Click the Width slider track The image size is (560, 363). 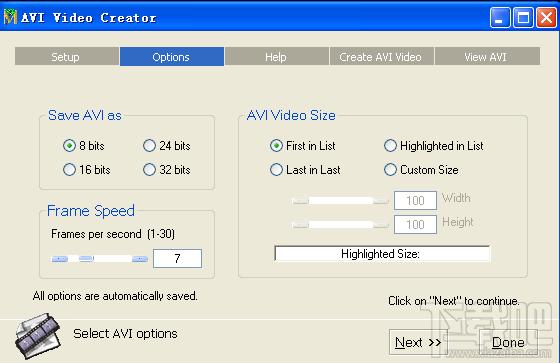pos(340,201)
